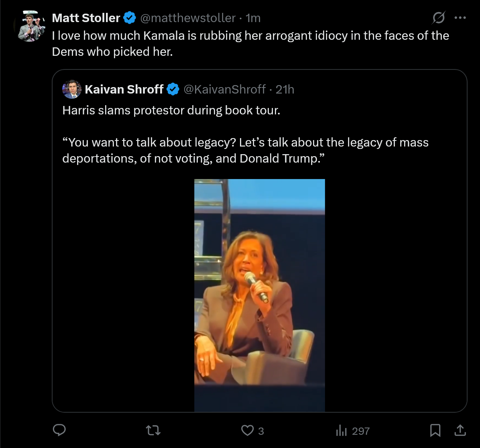This screenshot has width=480, height=448.
Task: Click Matt Stoller's blue verified badge
Action: (129, 18)
